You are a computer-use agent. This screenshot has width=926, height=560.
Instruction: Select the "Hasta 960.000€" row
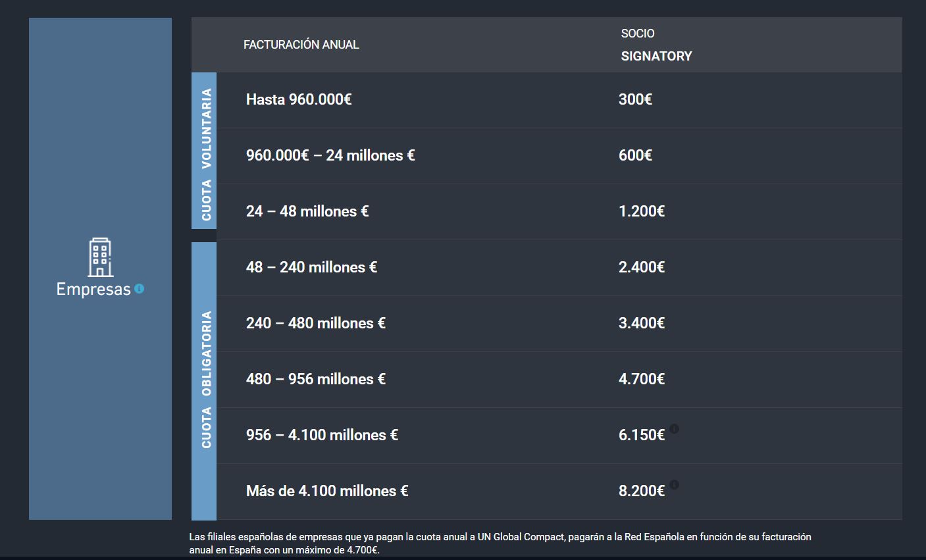[299, 99]
